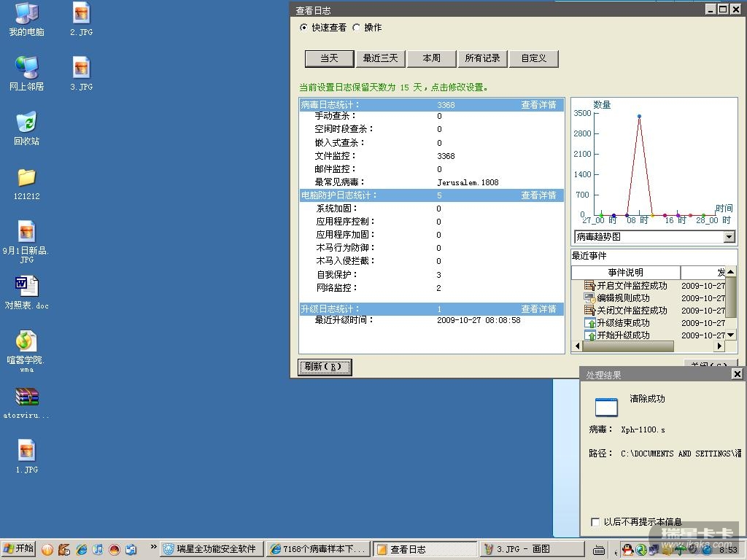Click the 最近事件 horizontal scrollbar thumb
The image size is (747, 560).
click(627, 346)
